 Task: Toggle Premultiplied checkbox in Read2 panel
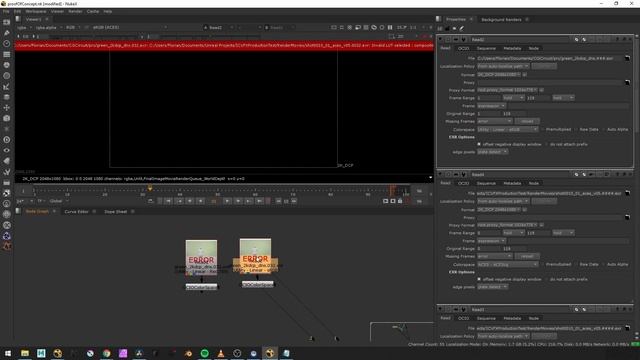pyautogui.click(x=543, y=129)
